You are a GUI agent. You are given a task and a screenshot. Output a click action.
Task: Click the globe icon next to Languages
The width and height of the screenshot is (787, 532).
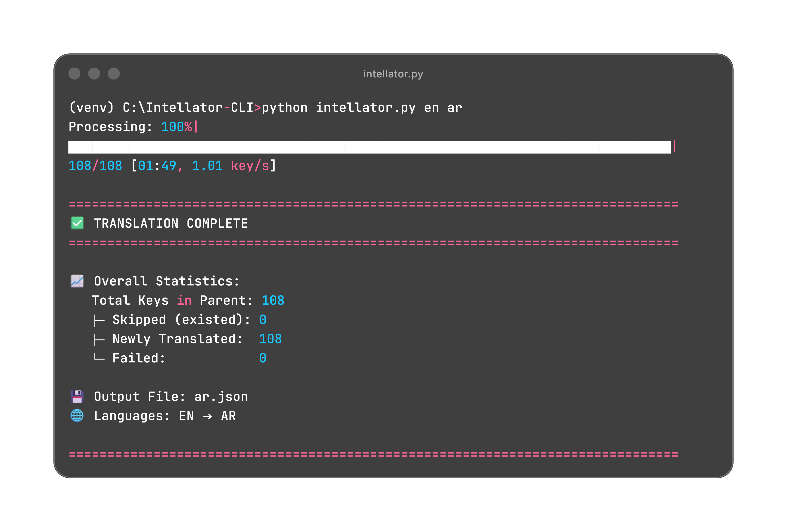[77, 416]
